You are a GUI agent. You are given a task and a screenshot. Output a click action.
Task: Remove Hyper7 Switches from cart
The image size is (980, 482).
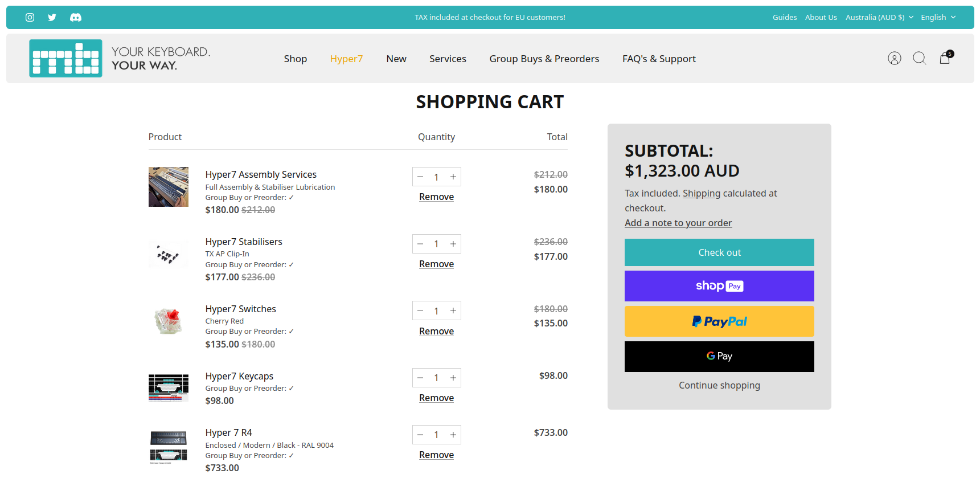(x=437, y=331)
